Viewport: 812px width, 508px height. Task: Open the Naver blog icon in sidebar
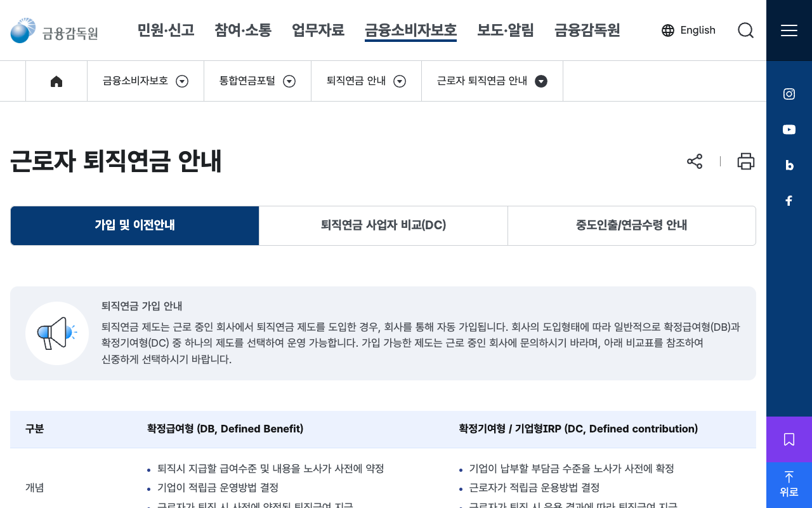click(x=789, y=165)
